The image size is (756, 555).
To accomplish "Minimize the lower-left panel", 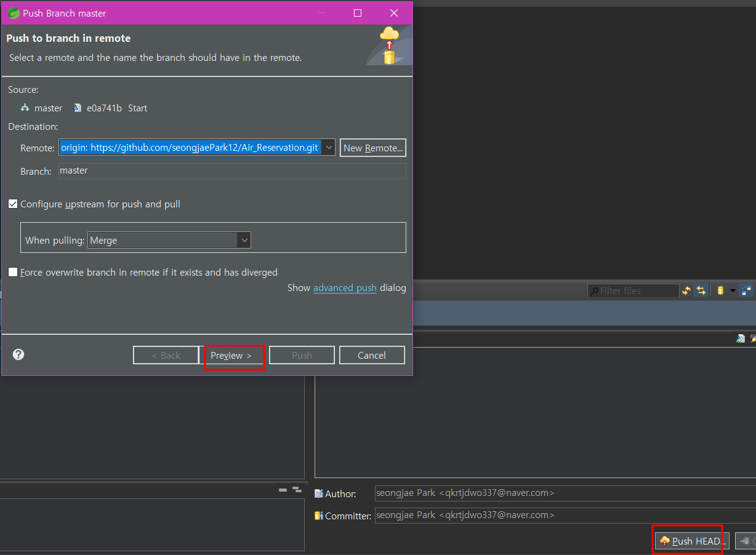I will pos(283,490).
